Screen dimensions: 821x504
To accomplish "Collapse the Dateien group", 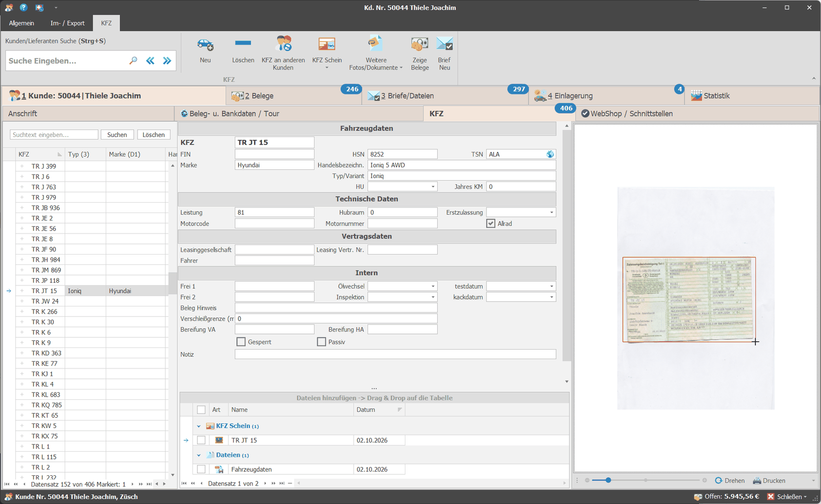I will tap(199, 455).
